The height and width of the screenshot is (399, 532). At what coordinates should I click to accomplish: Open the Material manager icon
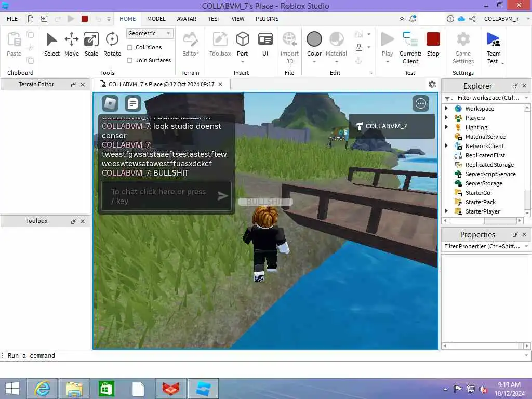pyautogui.click(x=336, y=39)
